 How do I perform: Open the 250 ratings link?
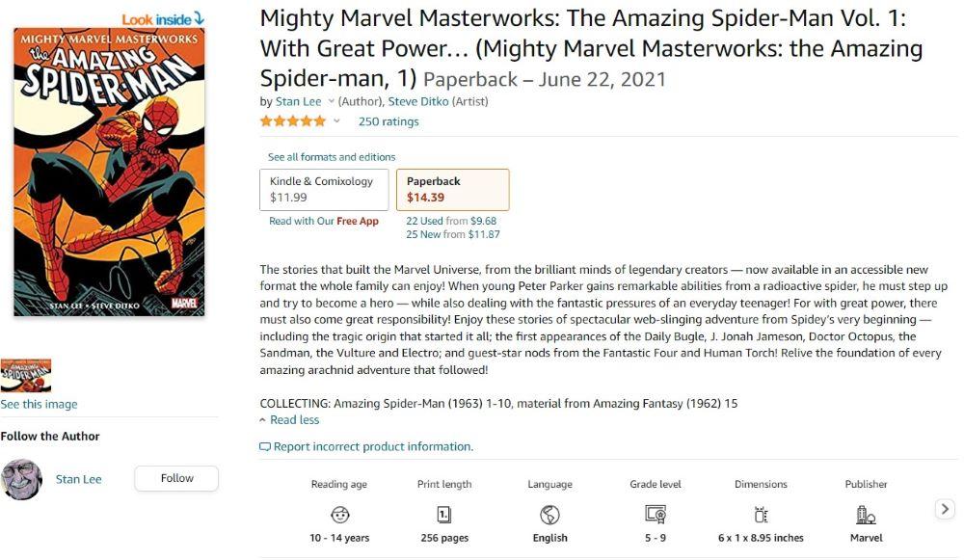point(388,121)
